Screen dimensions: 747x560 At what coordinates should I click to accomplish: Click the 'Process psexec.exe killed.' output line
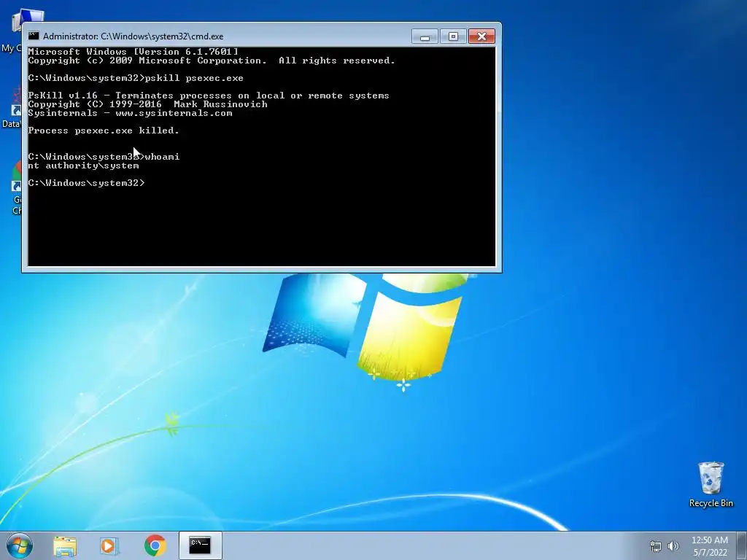coord(104,131)
